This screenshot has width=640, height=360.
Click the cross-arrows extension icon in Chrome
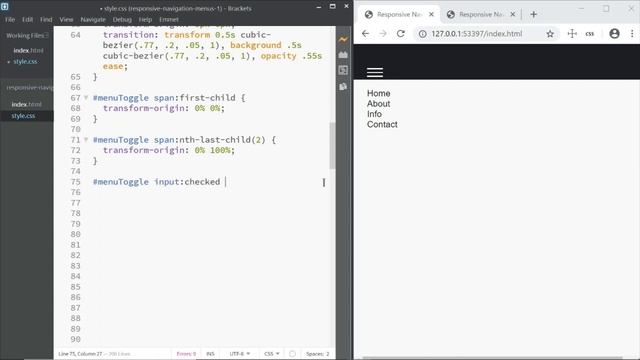[572, 34]
